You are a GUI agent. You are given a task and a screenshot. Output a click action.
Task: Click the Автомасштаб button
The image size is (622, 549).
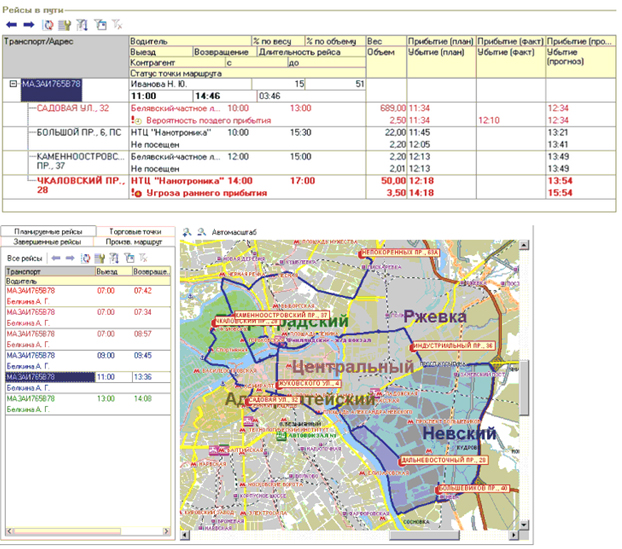tap(234, 232)
